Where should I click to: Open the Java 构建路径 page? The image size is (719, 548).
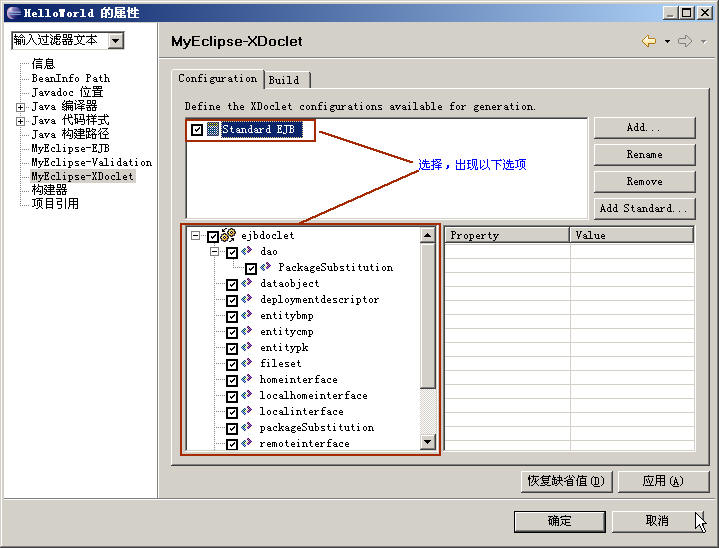(70, 134)
